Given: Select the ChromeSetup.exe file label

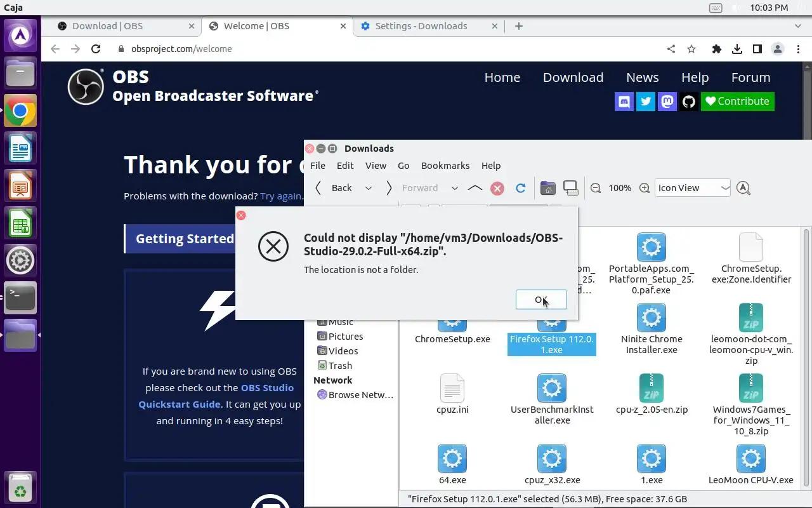Looking at the screenshot, I should [452, 339].
